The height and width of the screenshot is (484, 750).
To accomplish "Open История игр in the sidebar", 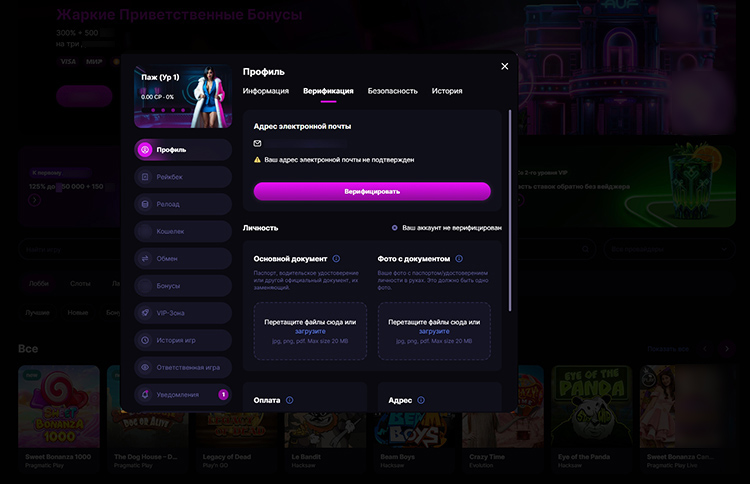I will click(182, 340).
